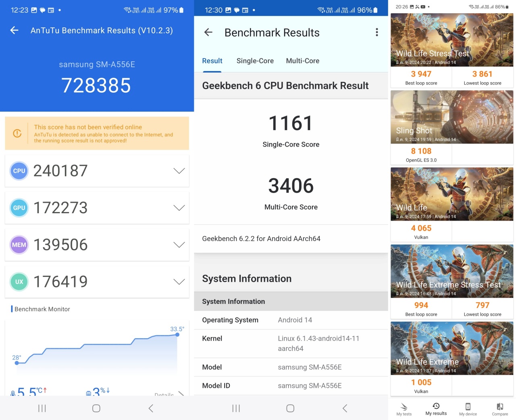Tap the samsung SM-A556E device name in AnTuTu
Viewport: 516px width, 420px height.
(x=97, y=64)
